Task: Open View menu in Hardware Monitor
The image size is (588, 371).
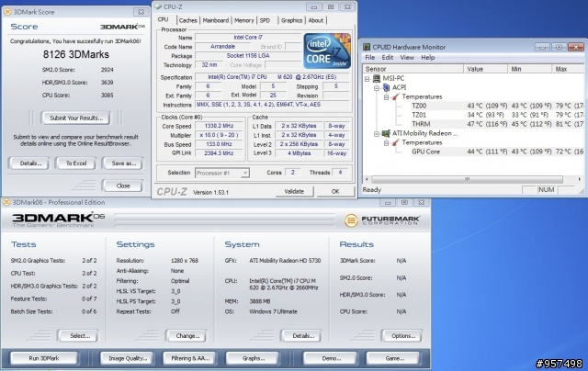Action: 407,57
